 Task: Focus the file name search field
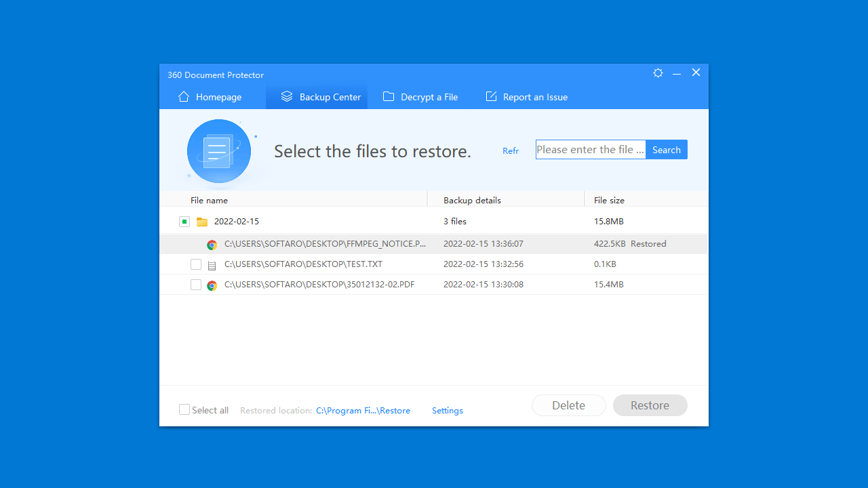pos(591,150)
